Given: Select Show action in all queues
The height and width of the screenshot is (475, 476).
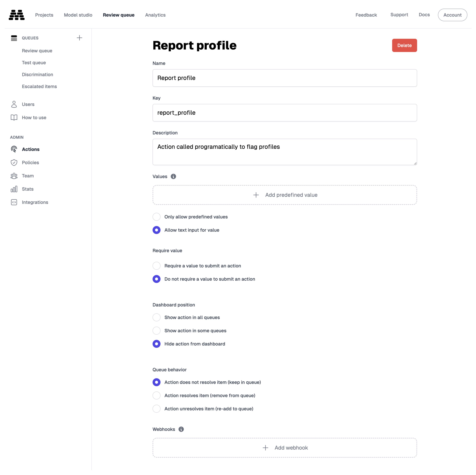Looking at the screenshot, I should [x=156, y=317].
